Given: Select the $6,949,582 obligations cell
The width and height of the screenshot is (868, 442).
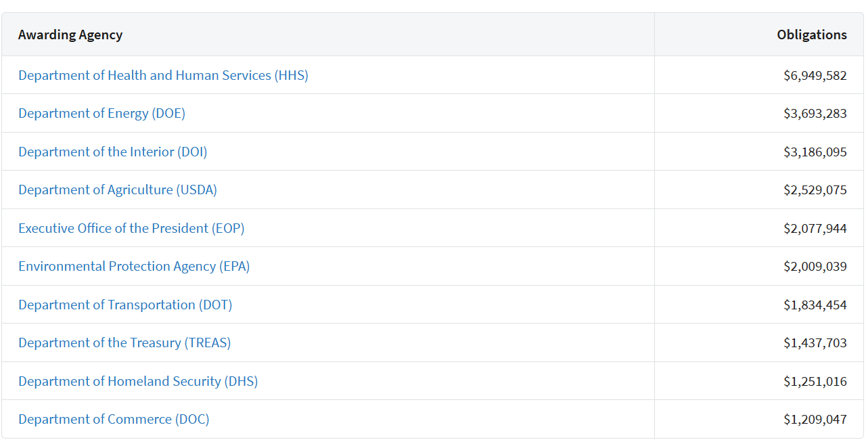Looking at the screenshot, I should 815,75.
